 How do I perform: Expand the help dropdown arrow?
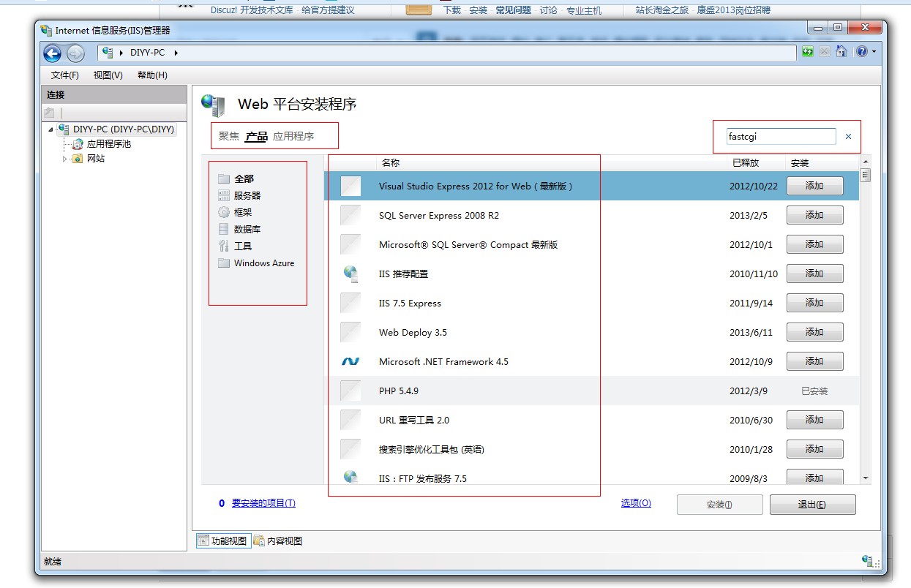873,52
